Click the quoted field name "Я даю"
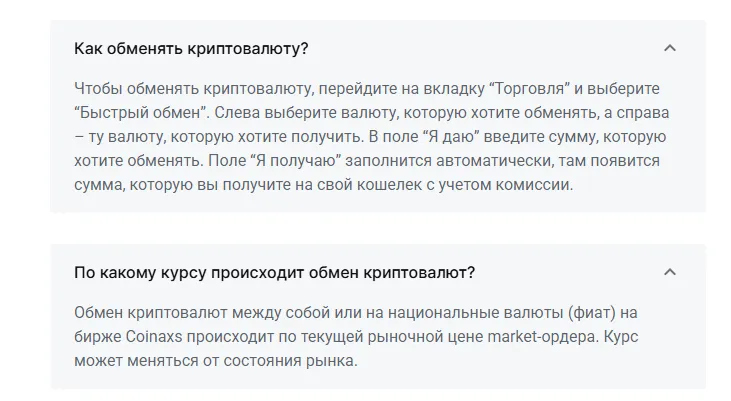This screenshot has height=401, width=731. tap(451, 137)
